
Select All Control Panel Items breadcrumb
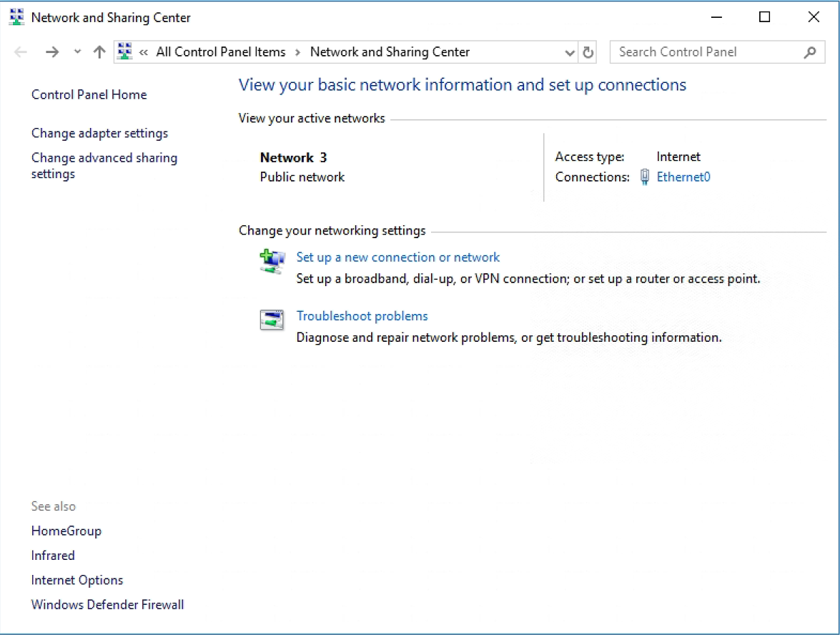[x=221, y=52]
